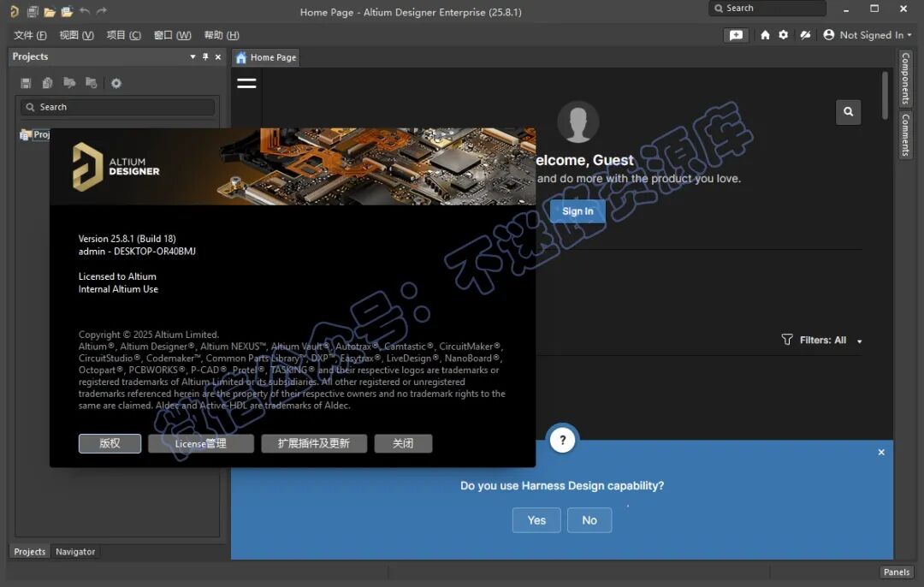The width and height of the screenshot is (924, 587).
Task: Click the Not Signed In account icon
Action: click(828, 35)
